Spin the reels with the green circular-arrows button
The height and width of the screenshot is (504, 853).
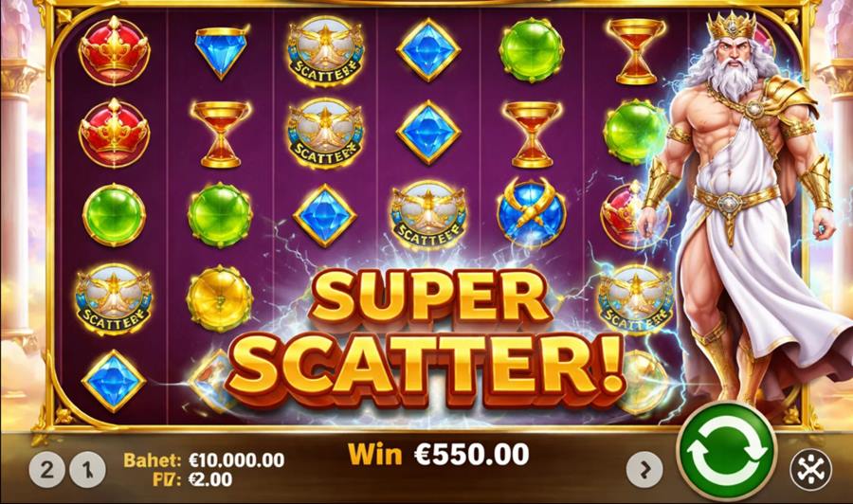pyautogui.click(x=727, y=452)
